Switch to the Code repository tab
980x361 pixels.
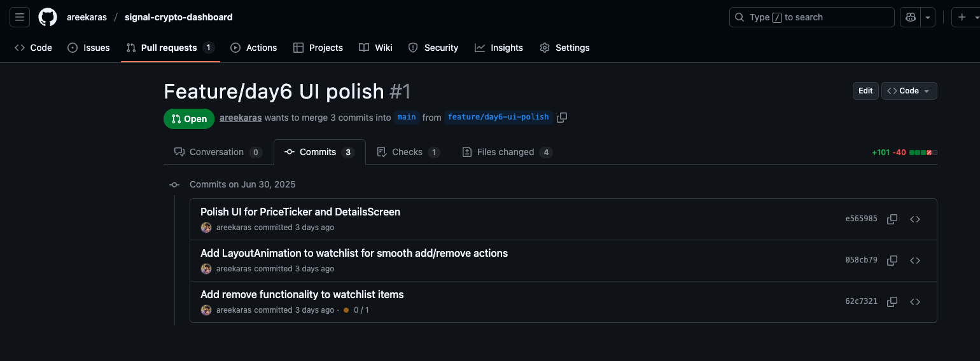33,48
